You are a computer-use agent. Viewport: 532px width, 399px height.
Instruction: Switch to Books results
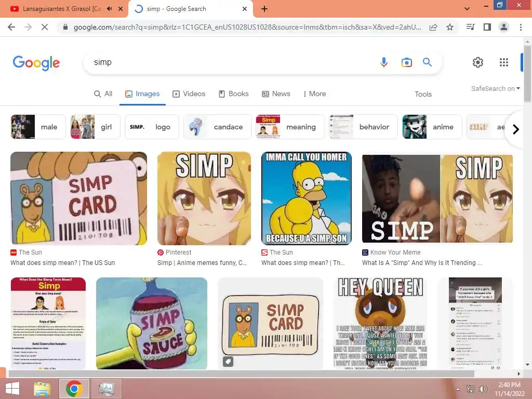pos(234,94)
